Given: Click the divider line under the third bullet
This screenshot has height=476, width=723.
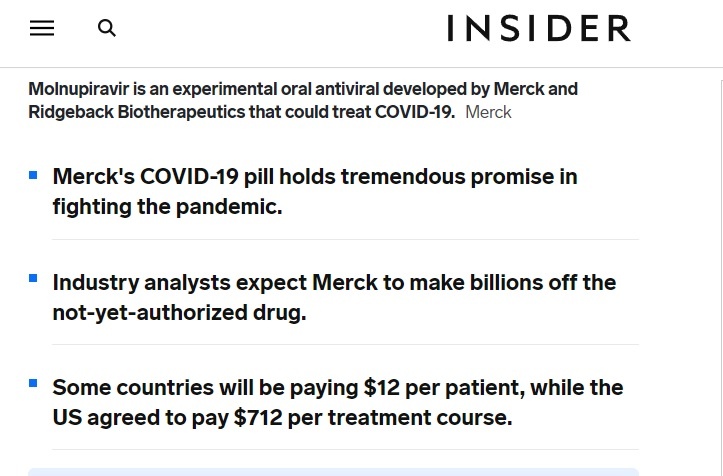Looking at the screenshot, I should (345, 450).
